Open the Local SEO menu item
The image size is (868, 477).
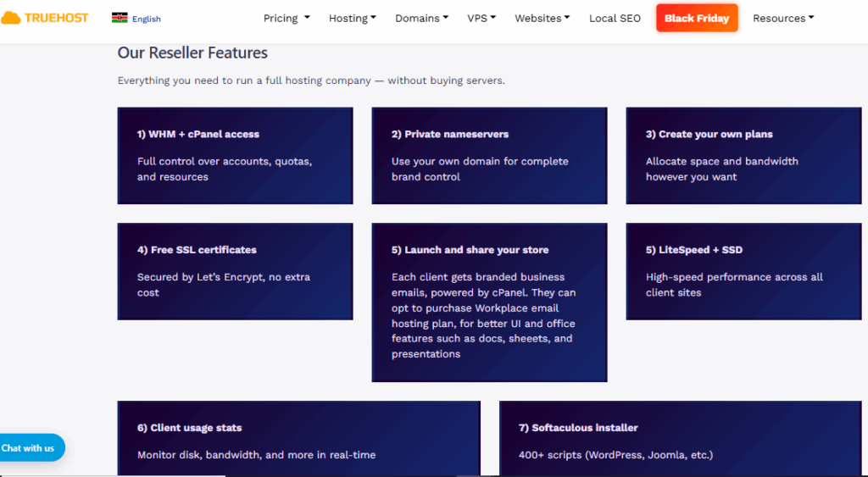[615, 19]
